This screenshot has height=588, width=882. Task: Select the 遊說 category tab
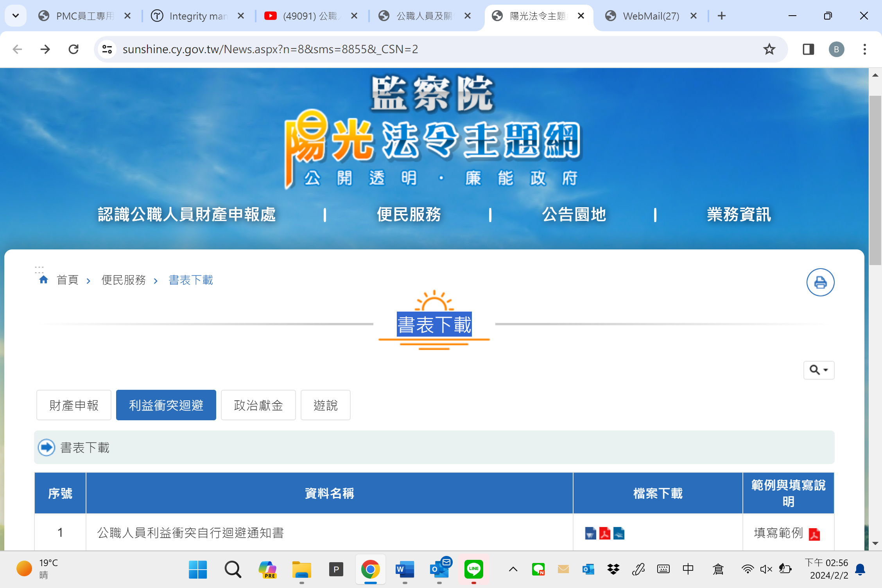click(326, 405)
